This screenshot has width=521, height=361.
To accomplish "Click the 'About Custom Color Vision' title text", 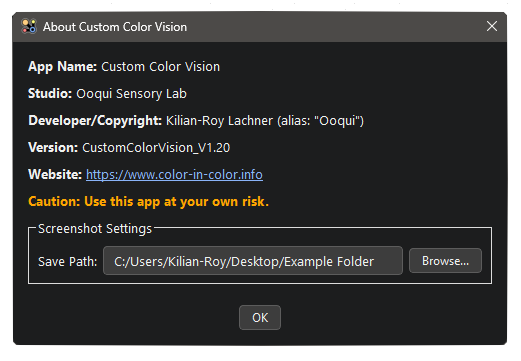I will pyautogui.click(x=115, y=27).
